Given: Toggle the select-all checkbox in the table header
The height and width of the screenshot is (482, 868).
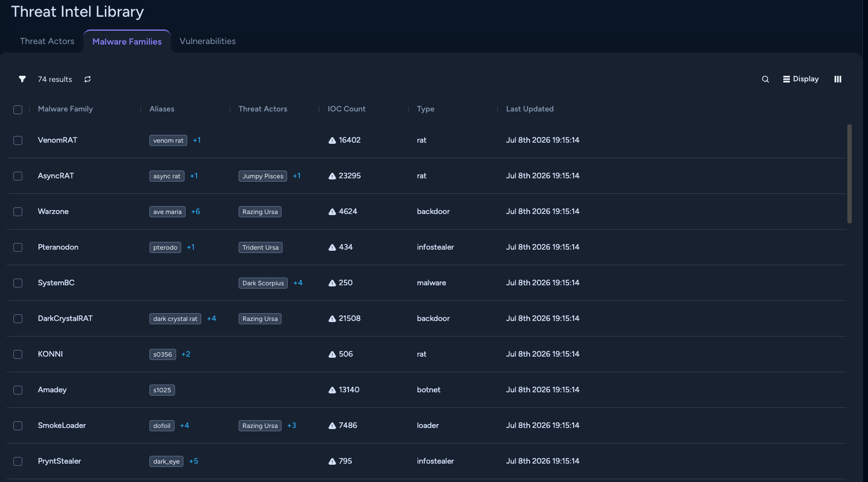Looking at the screenshot, I should coord(18,110).
